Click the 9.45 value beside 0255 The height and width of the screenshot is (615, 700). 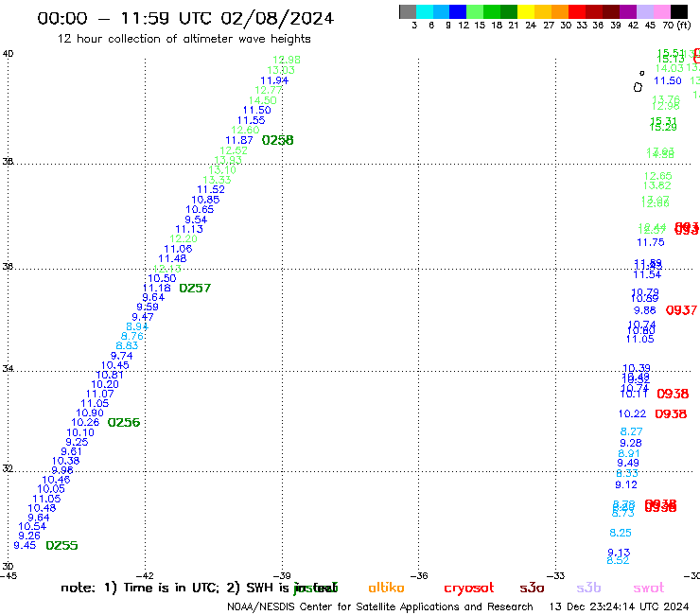(x=25, y=545)
